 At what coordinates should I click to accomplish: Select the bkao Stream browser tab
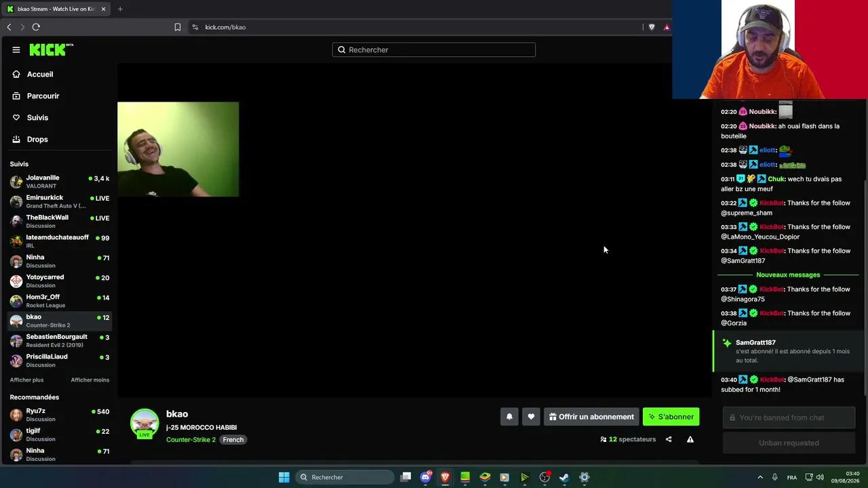click(x=56, y=9)
